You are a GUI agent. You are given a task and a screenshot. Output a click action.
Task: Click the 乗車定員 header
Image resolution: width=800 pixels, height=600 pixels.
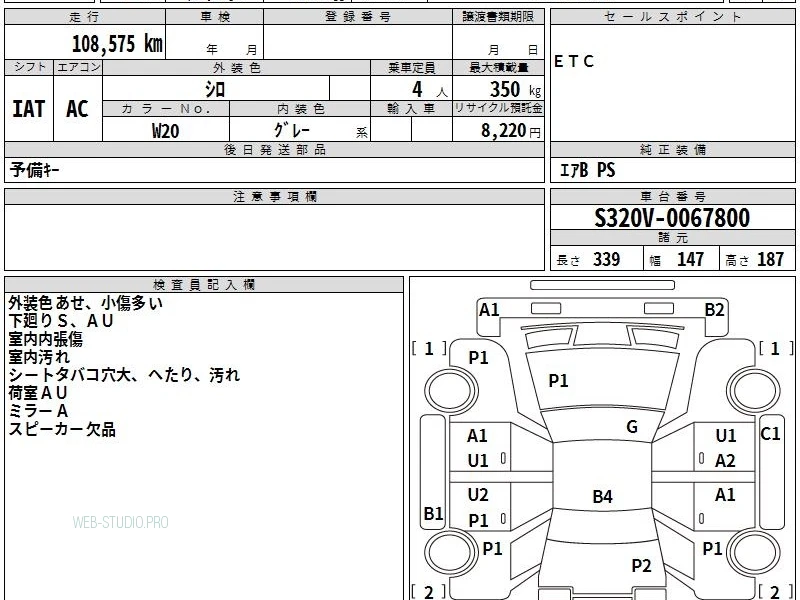[x=411, y=67]
